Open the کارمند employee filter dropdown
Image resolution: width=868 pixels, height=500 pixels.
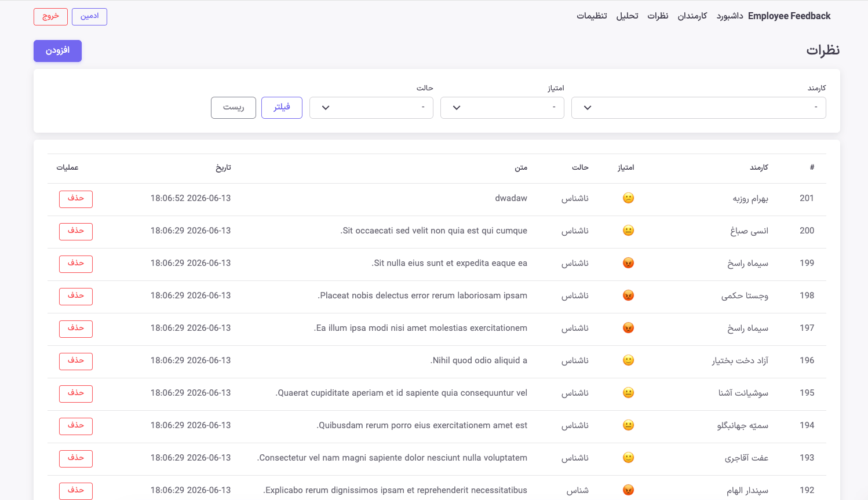(x=699, y=108)
